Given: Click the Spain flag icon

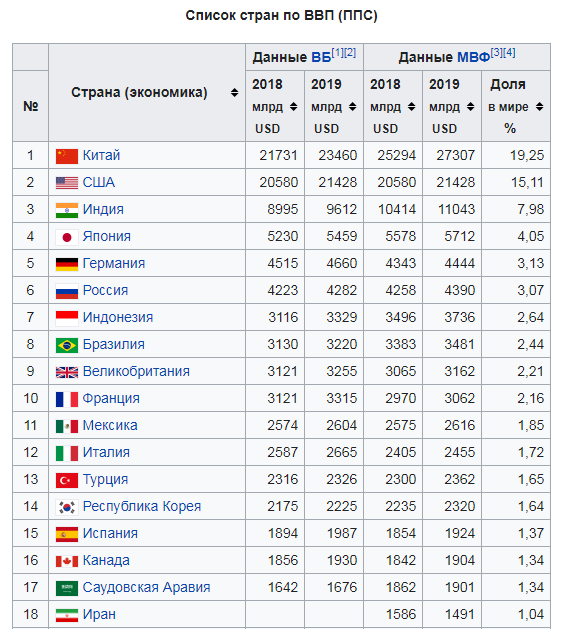Looking at the screenshot, I should 67,534.
